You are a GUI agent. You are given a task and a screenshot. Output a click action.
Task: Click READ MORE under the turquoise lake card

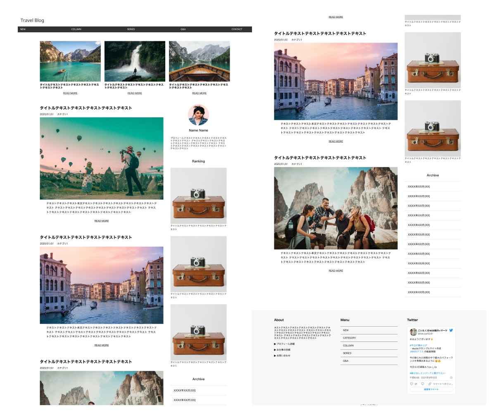click(x=70, y=93)
